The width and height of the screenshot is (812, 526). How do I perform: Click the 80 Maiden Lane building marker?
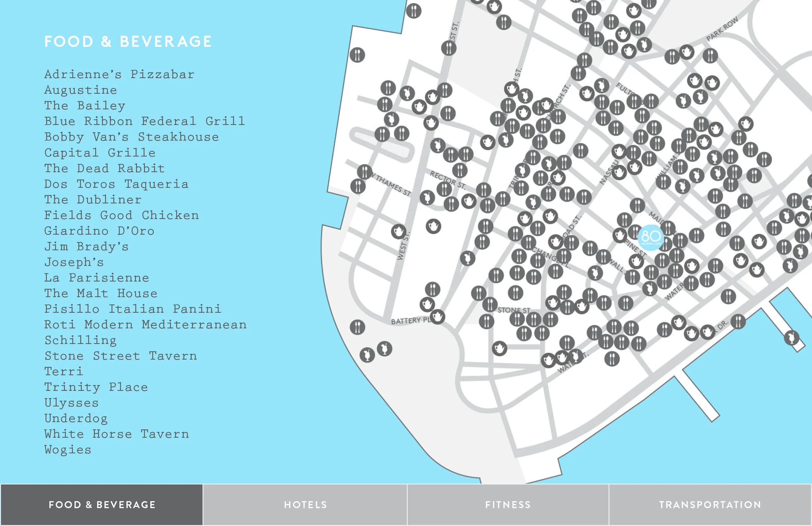coord(650,238)
